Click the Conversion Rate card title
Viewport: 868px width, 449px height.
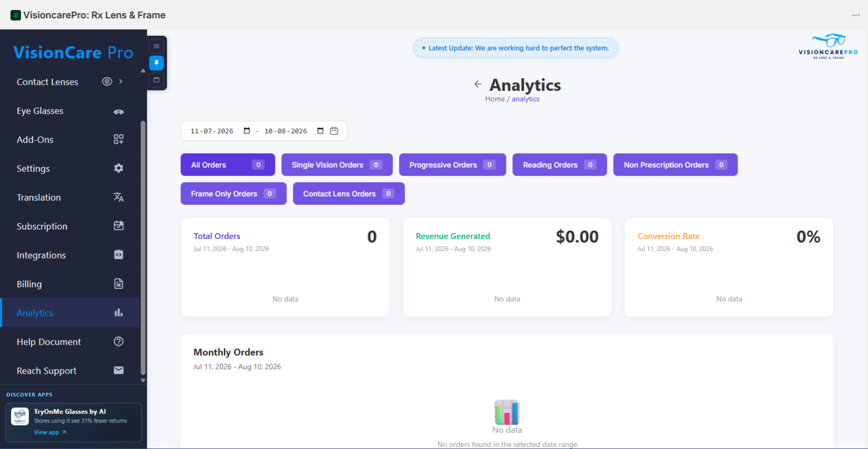tap(669, 236)
